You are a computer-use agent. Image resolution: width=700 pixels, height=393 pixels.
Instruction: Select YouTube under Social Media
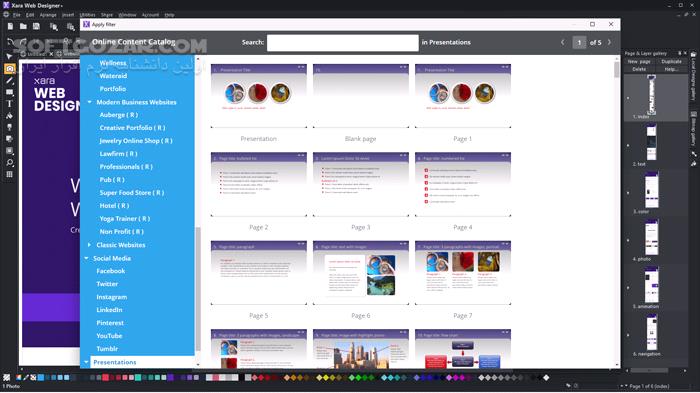[x=109, y=336]
